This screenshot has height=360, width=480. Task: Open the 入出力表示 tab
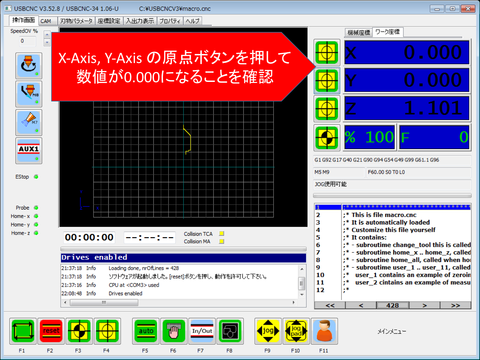pyautogui.click(x=140, y=21)
